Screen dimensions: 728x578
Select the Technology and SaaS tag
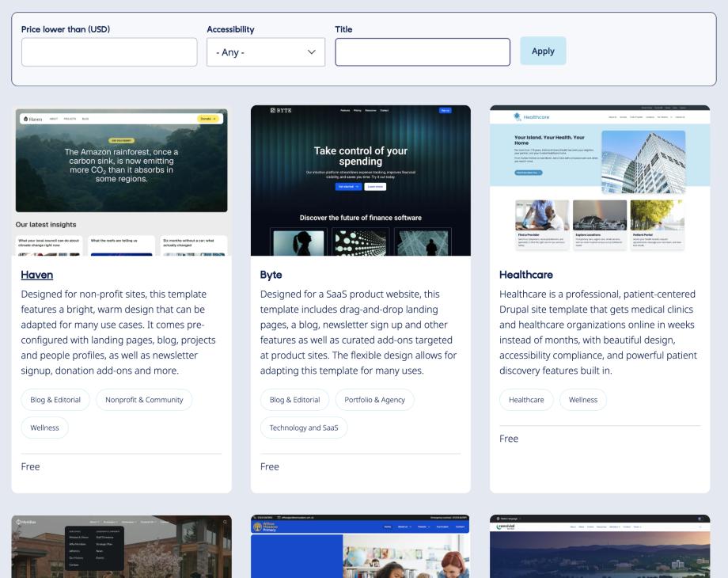304,428
